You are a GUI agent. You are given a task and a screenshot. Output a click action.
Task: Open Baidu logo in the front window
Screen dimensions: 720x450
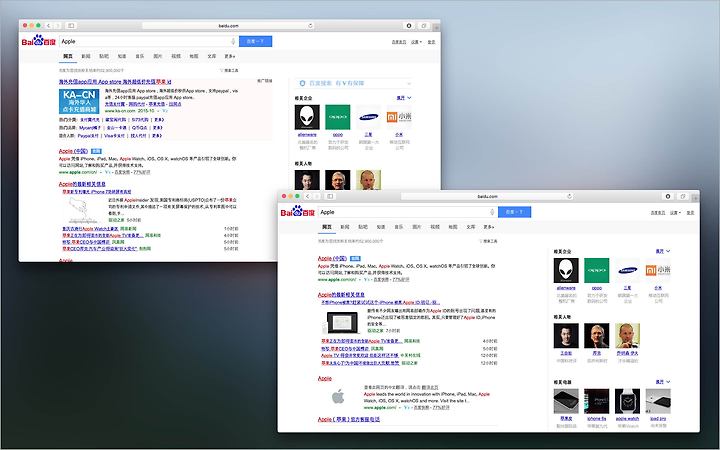tap(298, 212)
